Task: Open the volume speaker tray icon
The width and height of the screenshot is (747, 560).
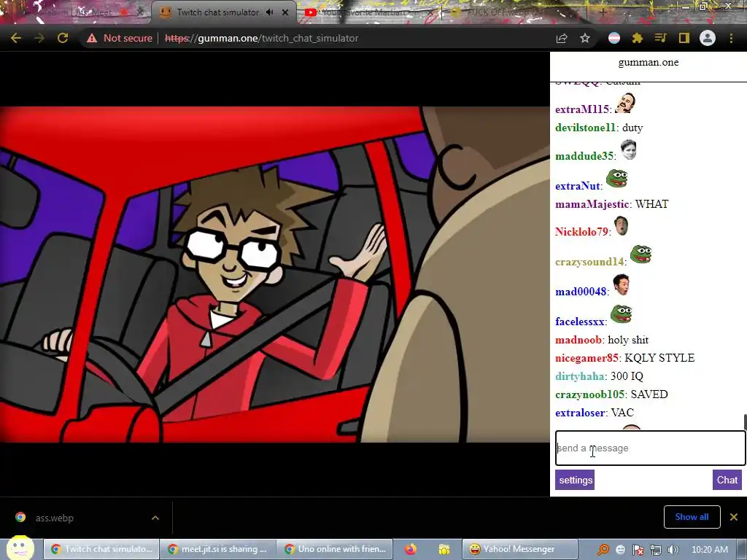Action: point(673,550)
